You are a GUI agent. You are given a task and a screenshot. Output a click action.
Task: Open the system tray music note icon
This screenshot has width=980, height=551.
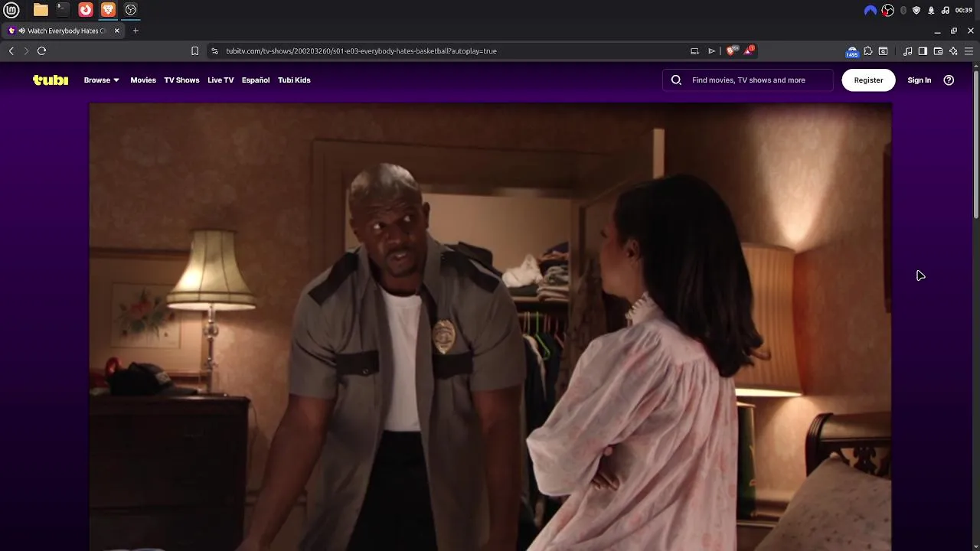946,10
